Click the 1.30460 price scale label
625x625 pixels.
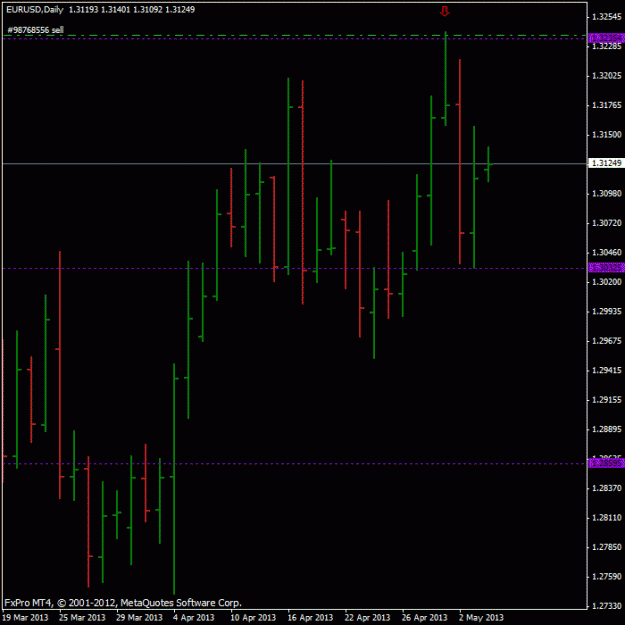click(x=607, y=253)
